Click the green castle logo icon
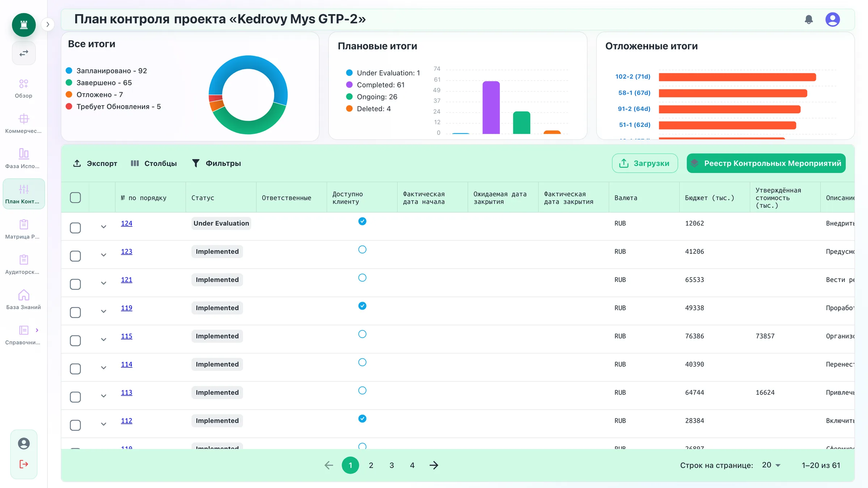Viewport: 868px width, 488px height. point(24,25)
